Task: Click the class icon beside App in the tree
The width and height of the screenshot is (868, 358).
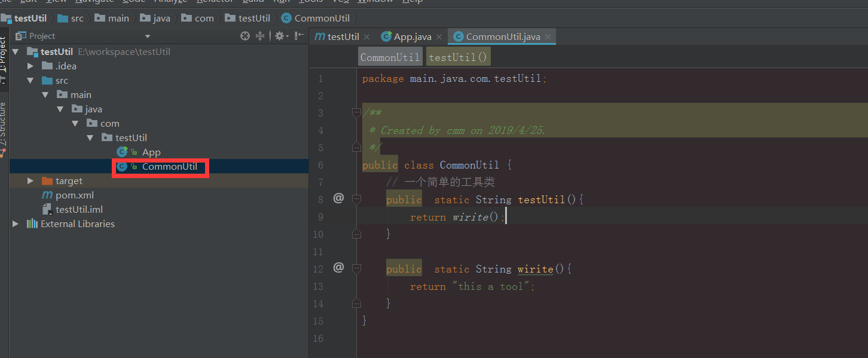Action: pyautogui.click(x=123, y=152)
